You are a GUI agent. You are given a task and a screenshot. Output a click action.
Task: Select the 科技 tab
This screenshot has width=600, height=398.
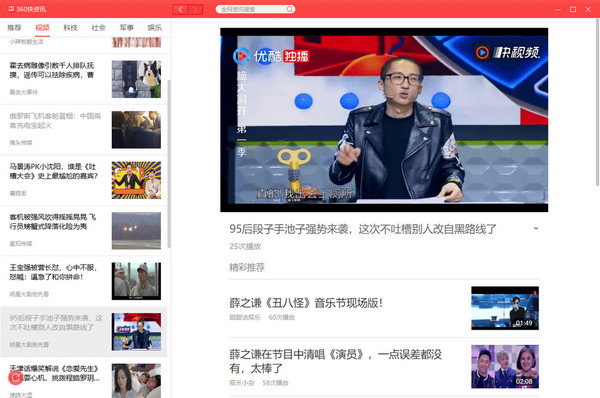pyautogui.click(x=70, y=28)
